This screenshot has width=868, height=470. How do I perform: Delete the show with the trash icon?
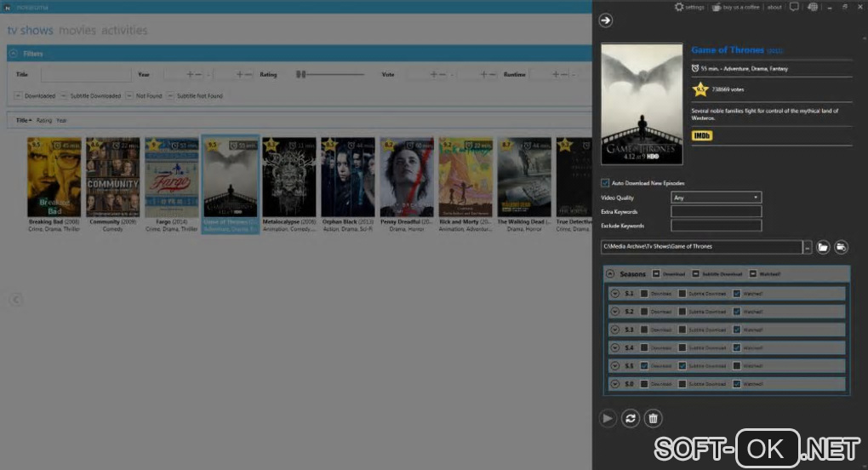tap(654, 419)
